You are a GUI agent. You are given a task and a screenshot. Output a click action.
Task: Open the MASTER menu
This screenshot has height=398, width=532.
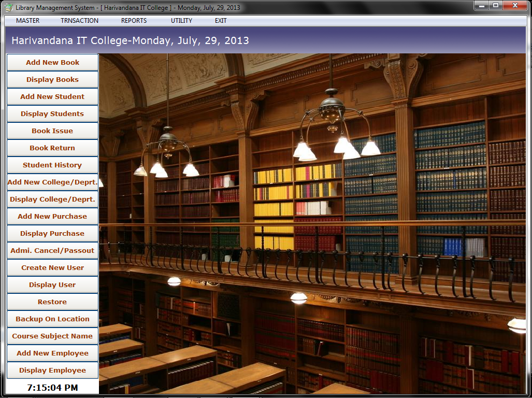[27, 21]
